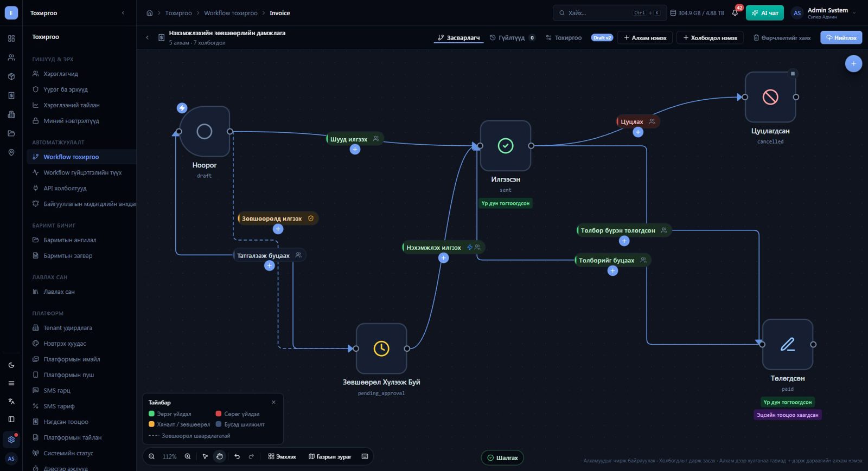
Task: Open API холболтууд menu item
Action: [x=81, y=188]
